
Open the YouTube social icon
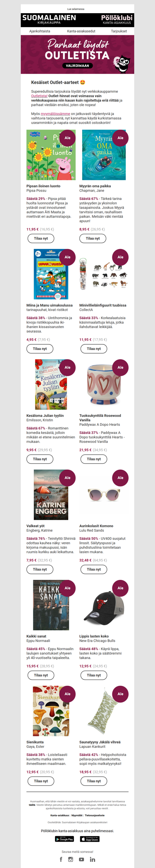[81, 859]
